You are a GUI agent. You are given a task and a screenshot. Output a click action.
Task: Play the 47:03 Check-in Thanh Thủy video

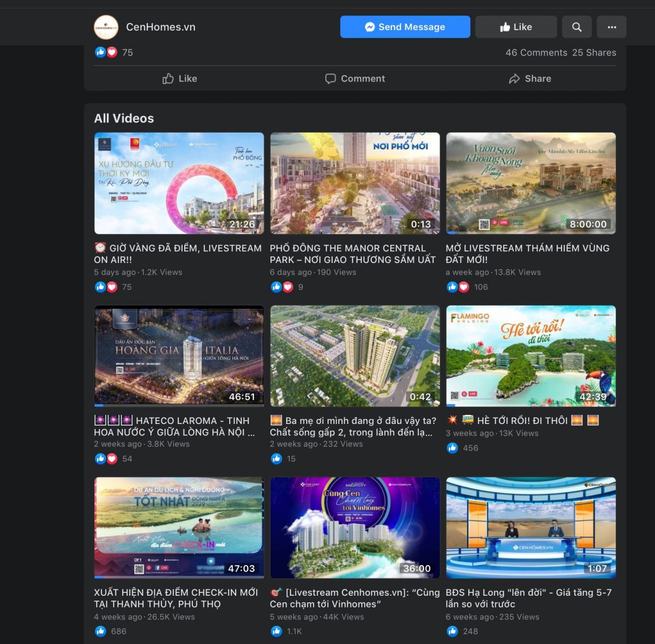tap(179, 528)
